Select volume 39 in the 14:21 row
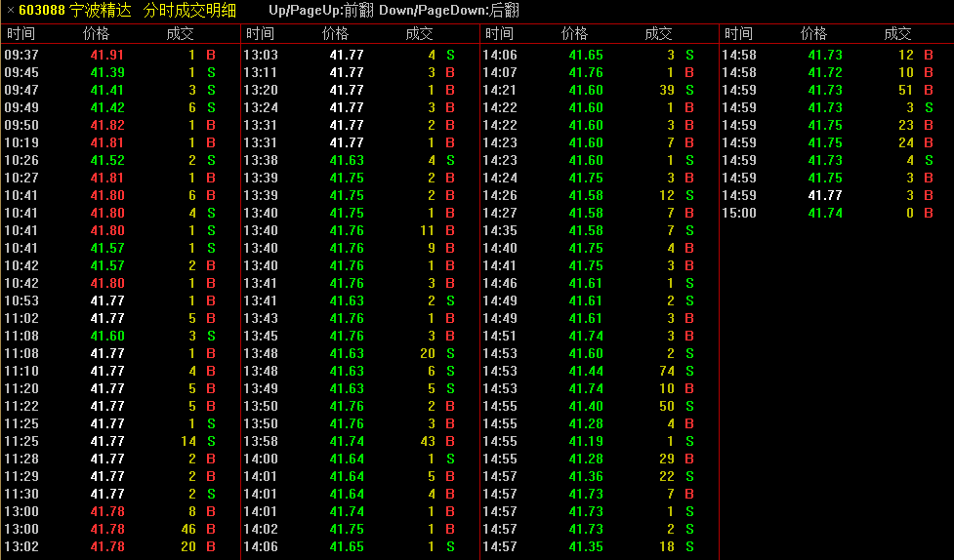 pos(667,90)
